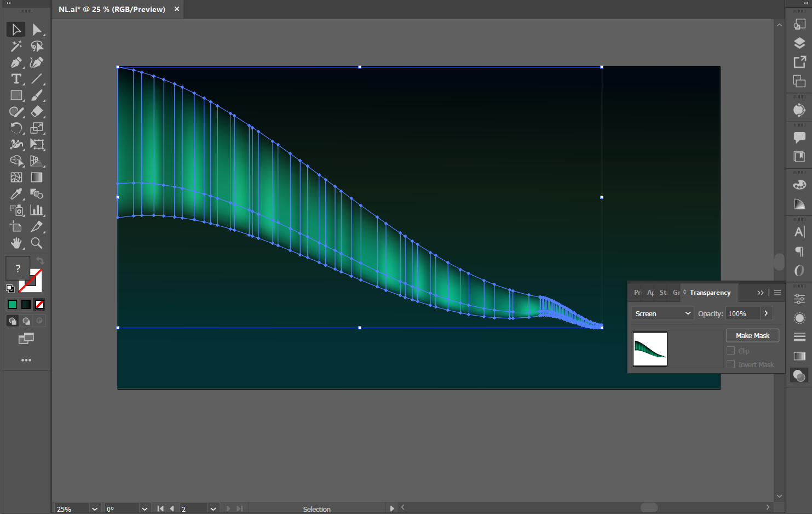
Task: Tick the Invert Mask checkbox
Action: click(730, 364)
